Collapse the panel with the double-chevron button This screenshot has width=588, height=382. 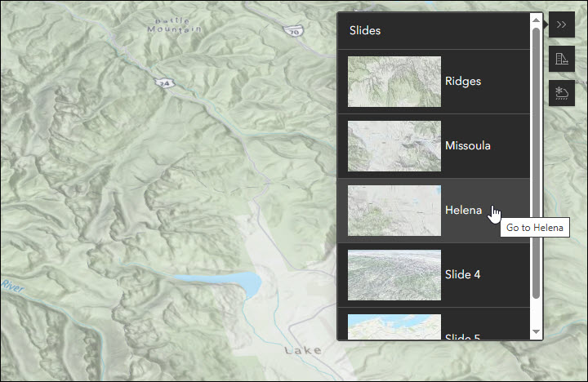562,24
